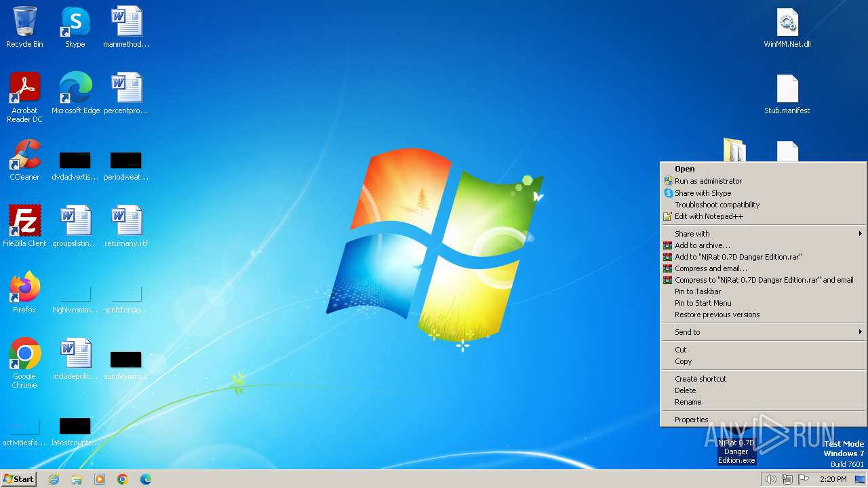Choose Run as administrator
Viewport: 868px width, 488px height.
(763, 181)
